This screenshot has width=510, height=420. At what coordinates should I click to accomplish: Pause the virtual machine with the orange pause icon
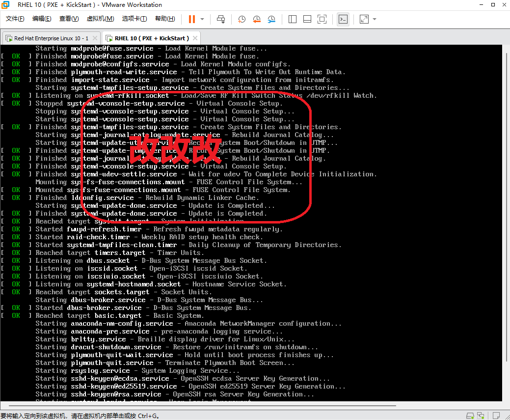tap(192, 19)
